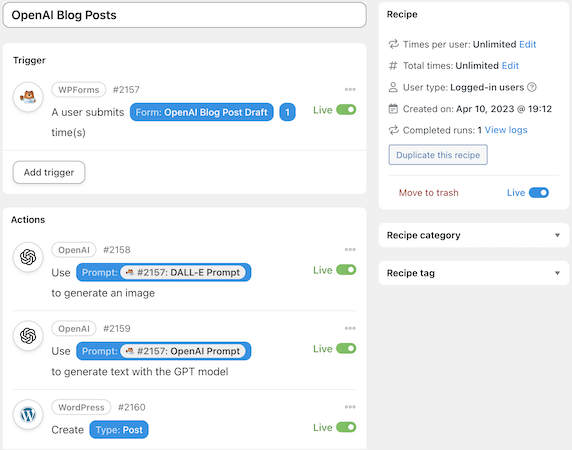Click the WordPress integration label
Image resolution: width=572 pixels, height=450 pixels.
(x=81, y=407)
